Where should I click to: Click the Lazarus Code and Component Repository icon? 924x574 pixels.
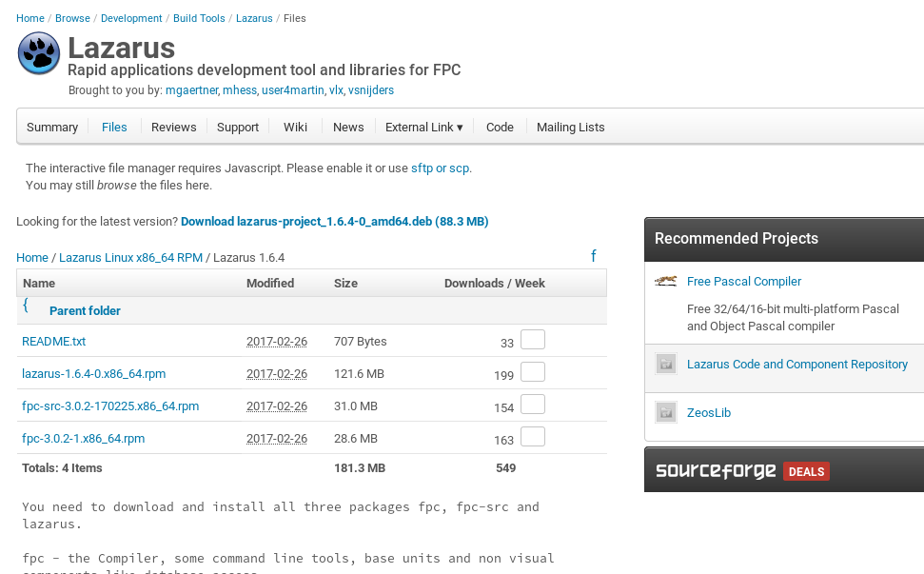pyautogui.click(x=665, y=364)
